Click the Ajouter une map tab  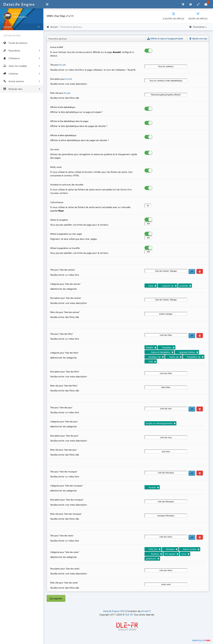click(x=198, y=39)
